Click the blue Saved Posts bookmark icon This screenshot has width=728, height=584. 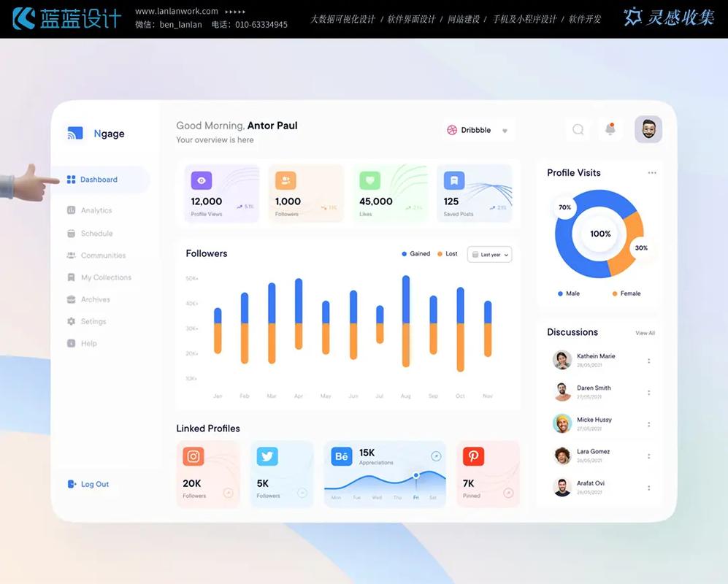tap(454, 180)
